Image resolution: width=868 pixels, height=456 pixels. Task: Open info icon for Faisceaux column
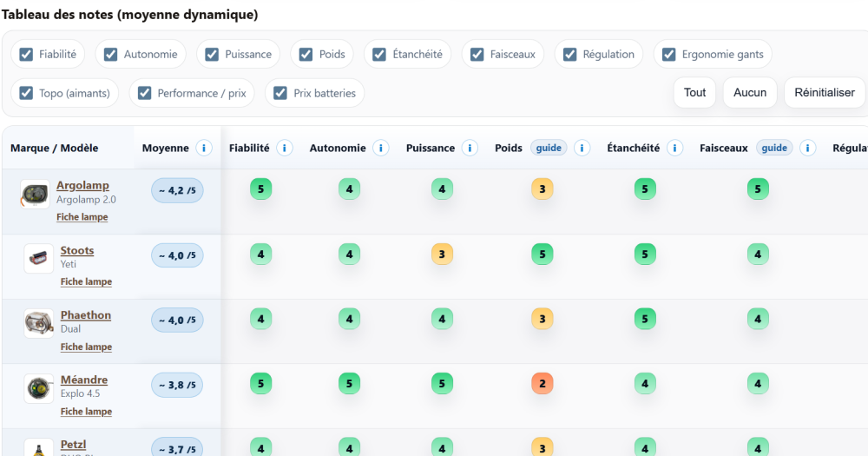pos(808,149)
